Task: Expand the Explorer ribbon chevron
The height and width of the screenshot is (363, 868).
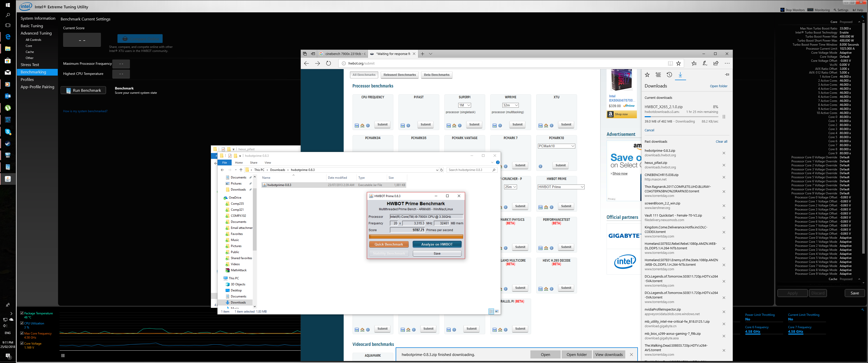Action: tap(492, 163)
